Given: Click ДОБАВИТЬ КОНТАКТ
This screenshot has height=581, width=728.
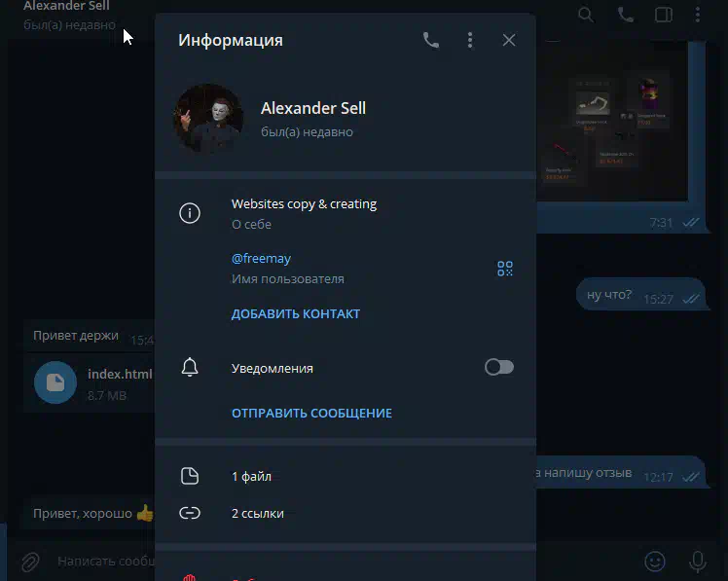Looking at the screenshot, I should (x=296, y=314).
